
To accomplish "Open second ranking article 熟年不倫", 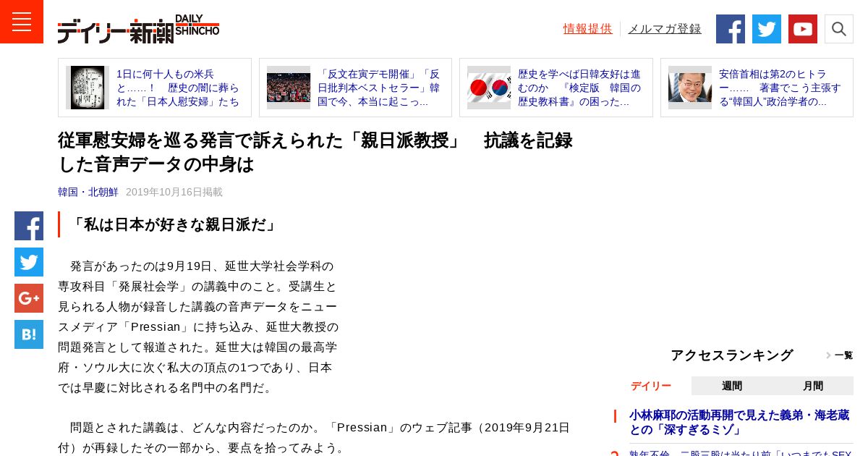I will point(740,453).
